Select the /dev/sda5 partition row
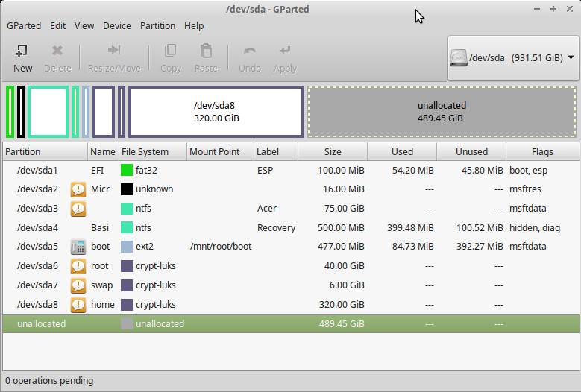 pos(291,247)
